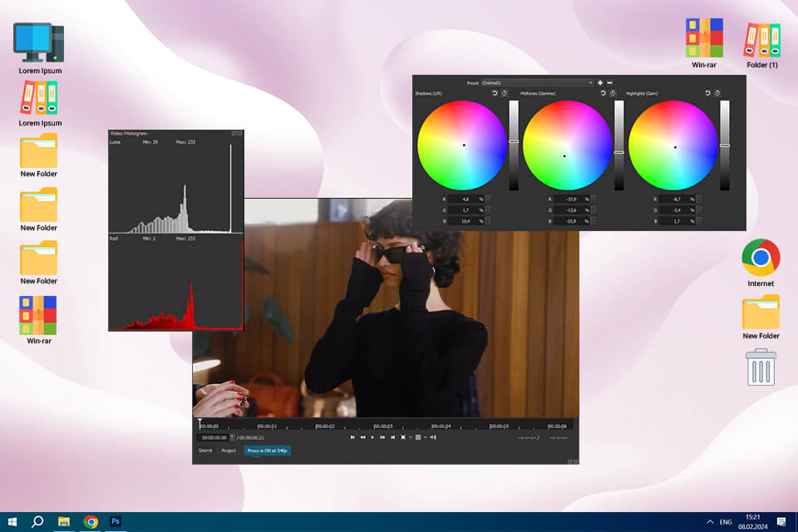Click the stepper beside Midtones G value

click(x=594, y=209)
